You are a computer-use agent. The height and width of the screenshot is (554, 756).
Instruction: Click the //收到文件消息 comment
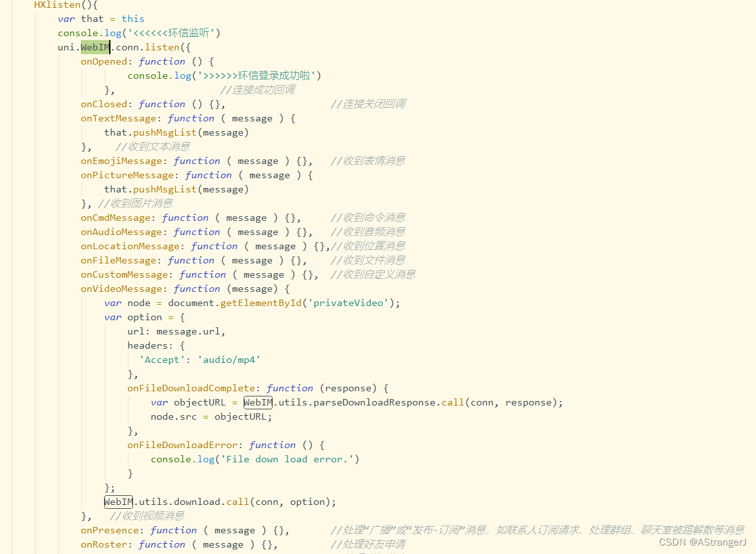point(368,261)
